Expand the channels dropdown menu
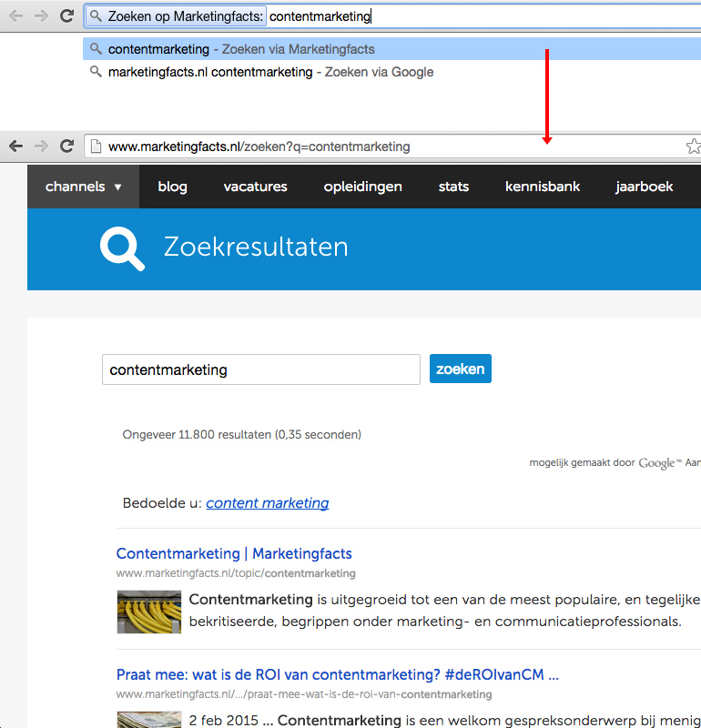Viewport: 701px width, 728px height. point(83,187)
